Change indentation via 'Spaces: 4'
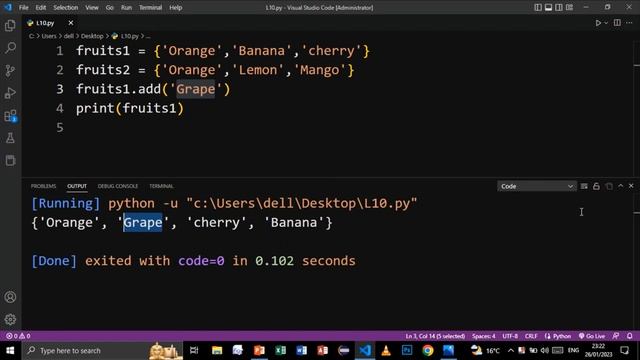 pos(484,336)
